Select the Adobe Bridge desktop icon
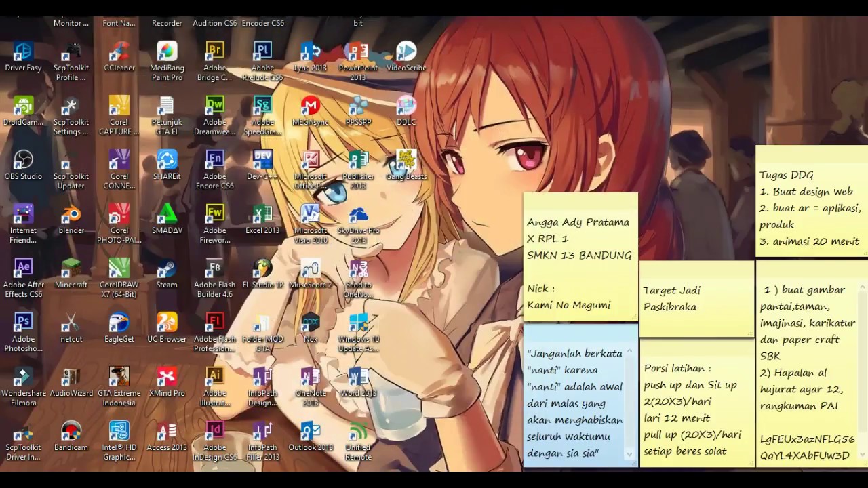Image resolution: width=868 pixels, height=488 pixels. [x=214, y=62]
